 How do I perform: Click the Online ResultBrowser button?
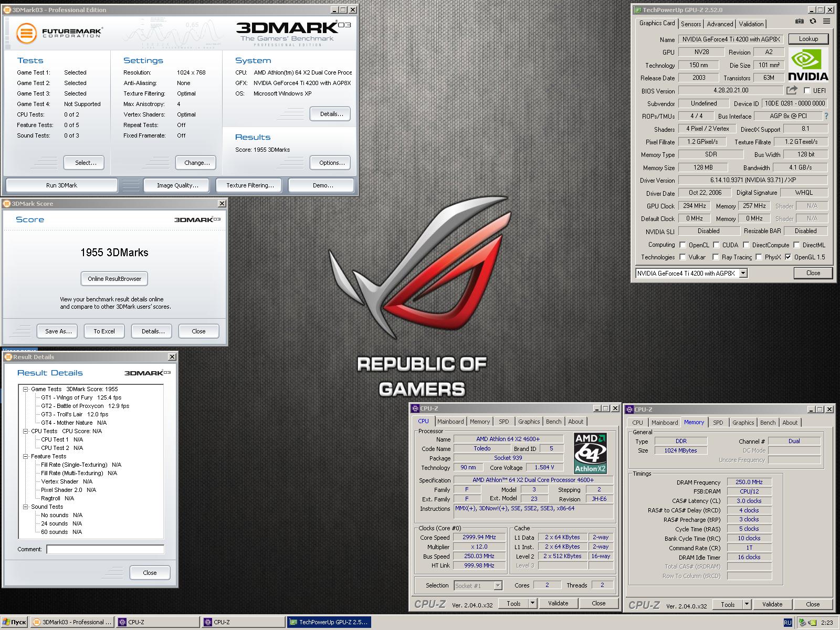[x=114, y=279]
